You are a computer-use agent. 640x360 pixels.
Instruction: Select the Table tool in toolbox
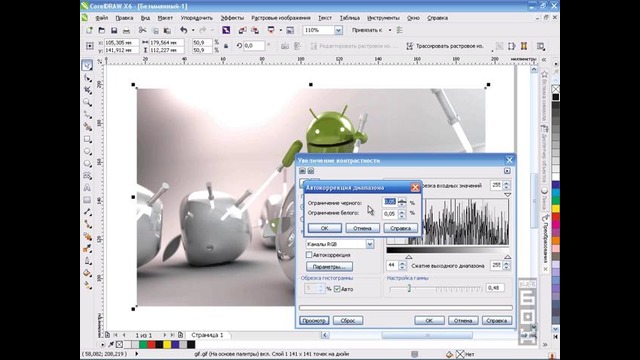pyautogui.click(x=87, y=200)
